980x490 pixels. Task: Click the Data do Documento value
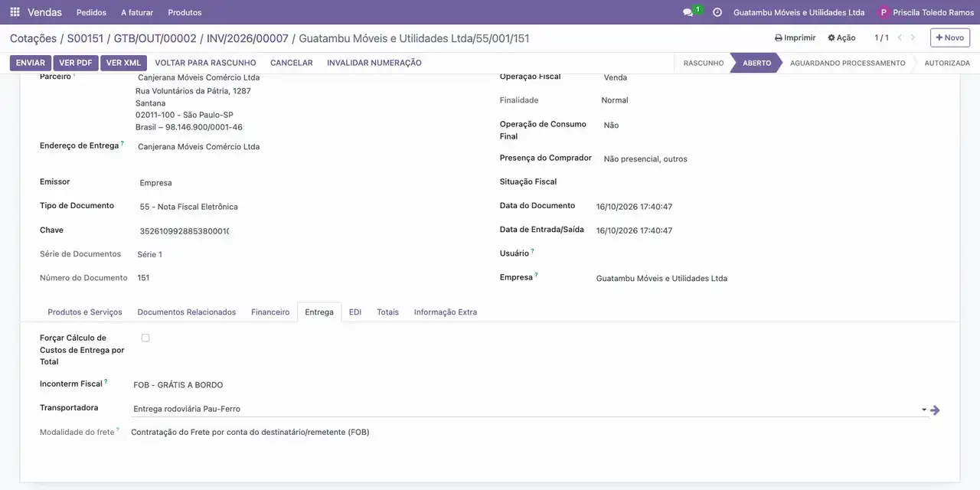(634, 207)
